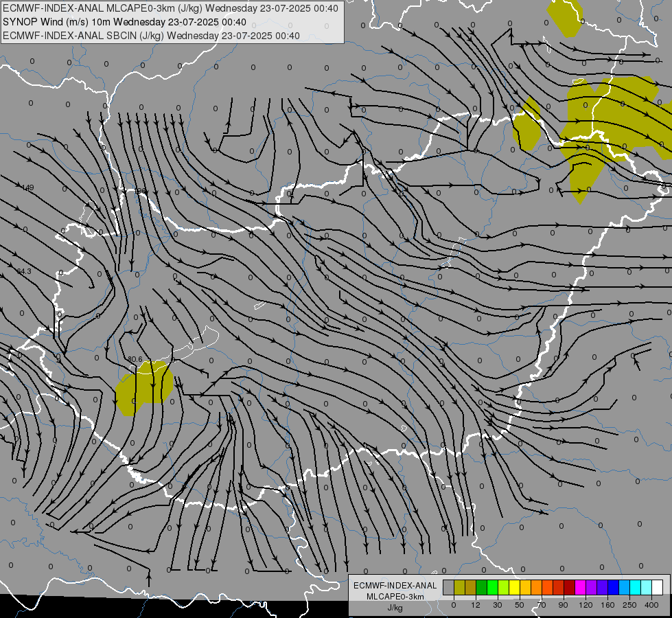Click the pure blue legend swatch
The image size is (672, 618).
click(x=613, y=588)
